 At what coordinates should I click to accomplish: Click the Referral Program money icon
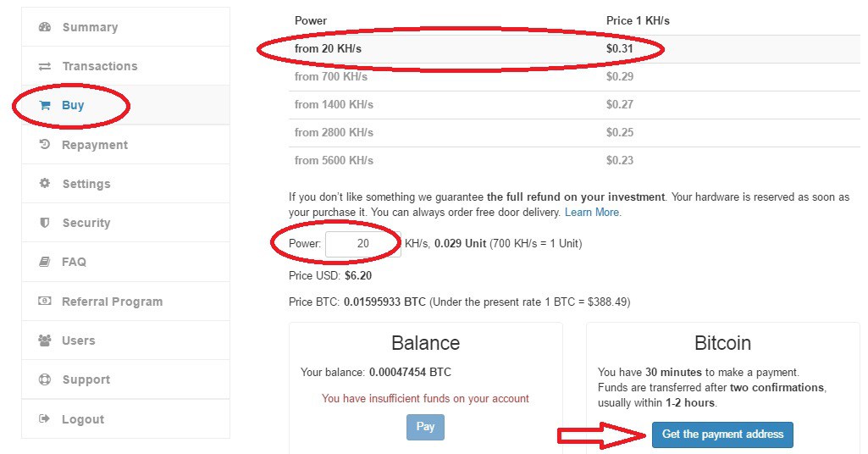click(x=45, y=302)
